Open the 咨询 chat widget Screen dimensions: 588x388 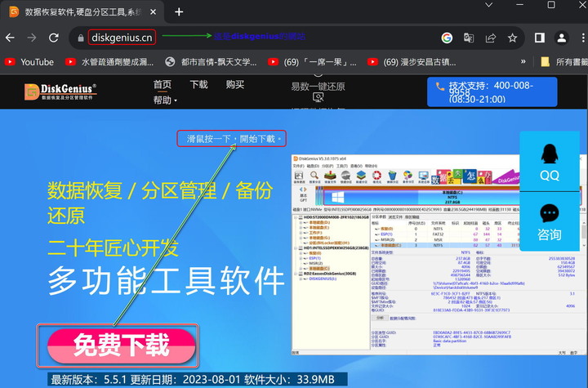click(x=550, y=222)
